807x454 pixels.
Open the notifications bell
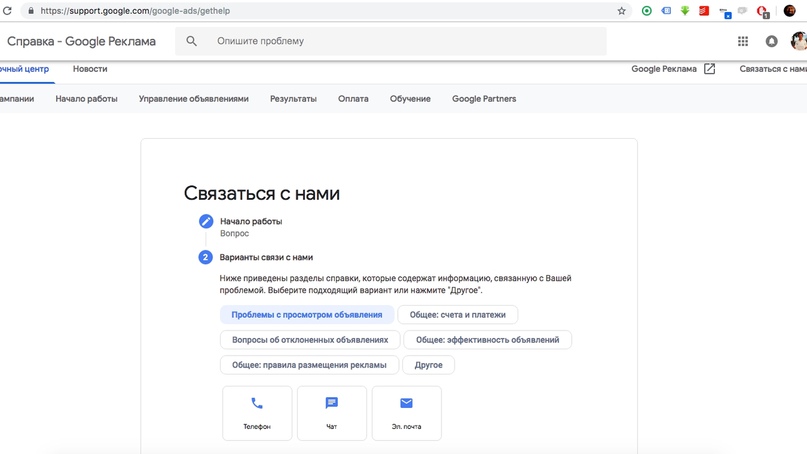771,41
